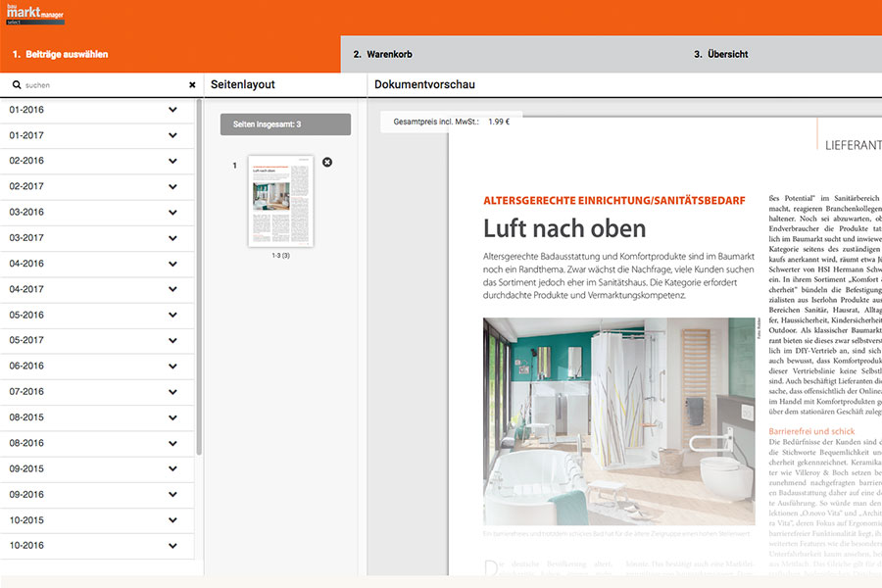Select the 03-2016 issue label

[x=26, y=212]
